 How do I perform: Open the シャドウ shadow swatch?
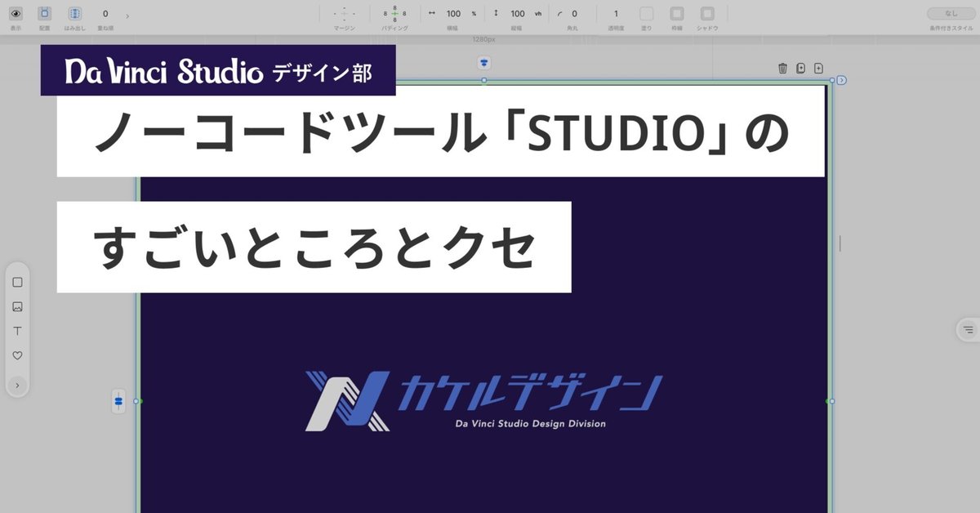click(x=707, y=14)
